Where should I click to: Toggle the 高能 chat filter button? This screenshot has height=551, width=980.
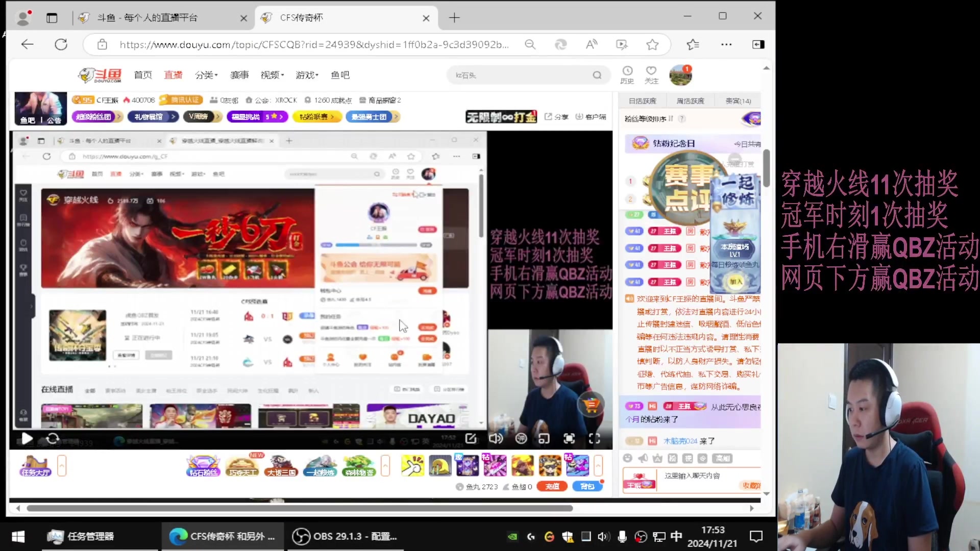[723, 458]
